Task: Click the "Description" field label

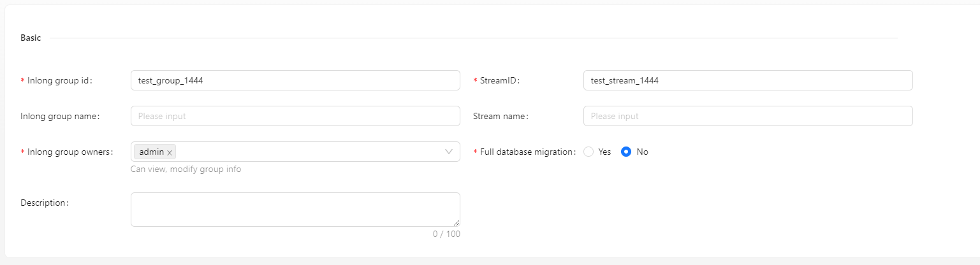Action: [44, 203]
